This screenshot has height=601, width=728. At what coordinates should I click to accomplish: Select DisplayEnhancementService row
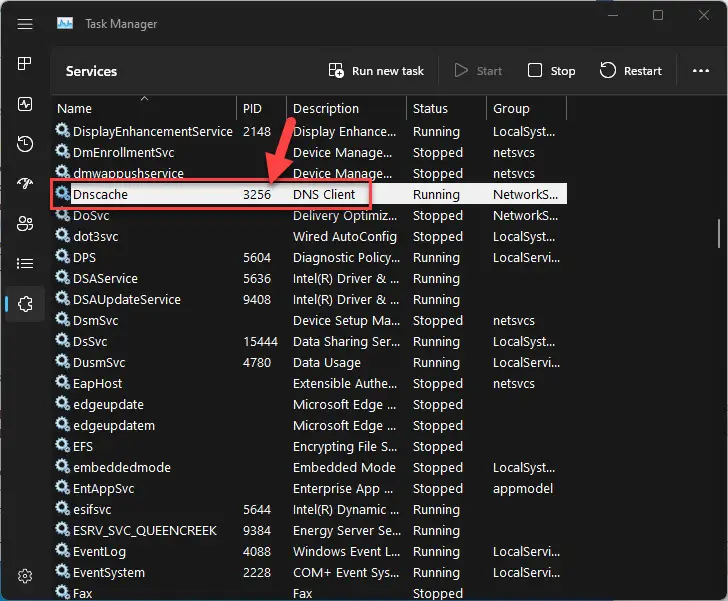[x=309, y=131]
